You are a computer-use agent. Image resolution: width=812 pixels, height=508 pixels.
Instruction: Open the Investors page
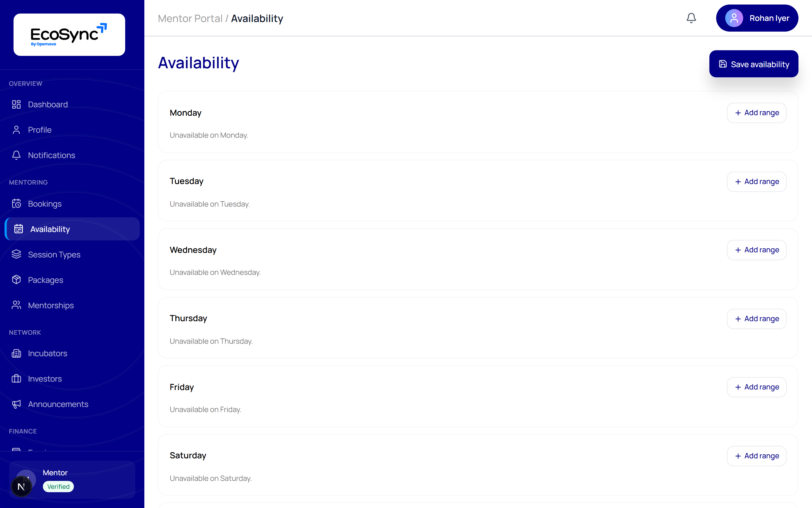(72, 379)
